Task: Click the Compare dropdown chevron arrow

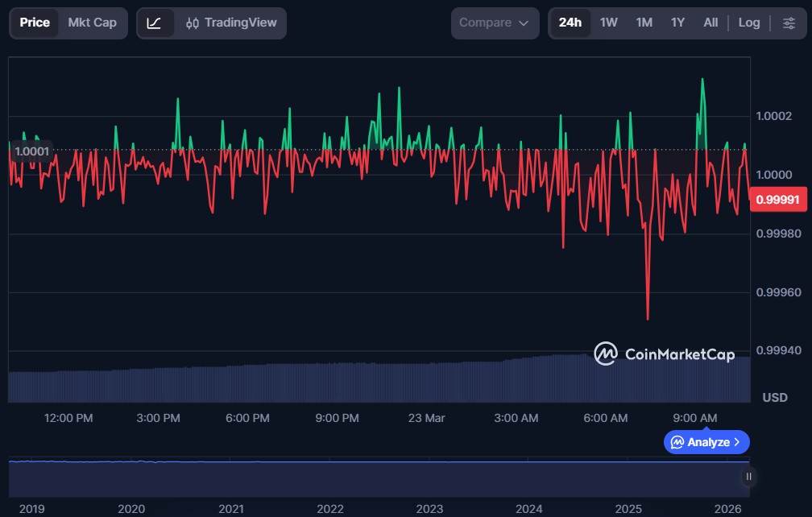Action: [524, 23]
